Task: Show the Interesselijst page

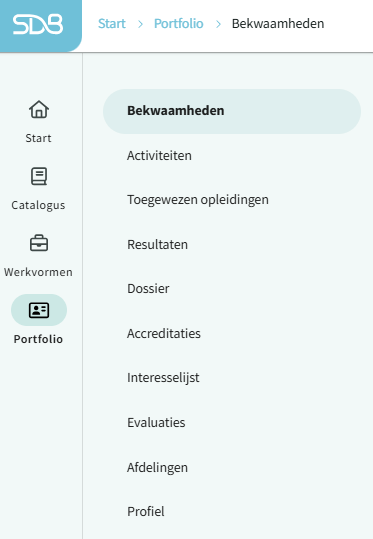Action: tap(232, 378)
